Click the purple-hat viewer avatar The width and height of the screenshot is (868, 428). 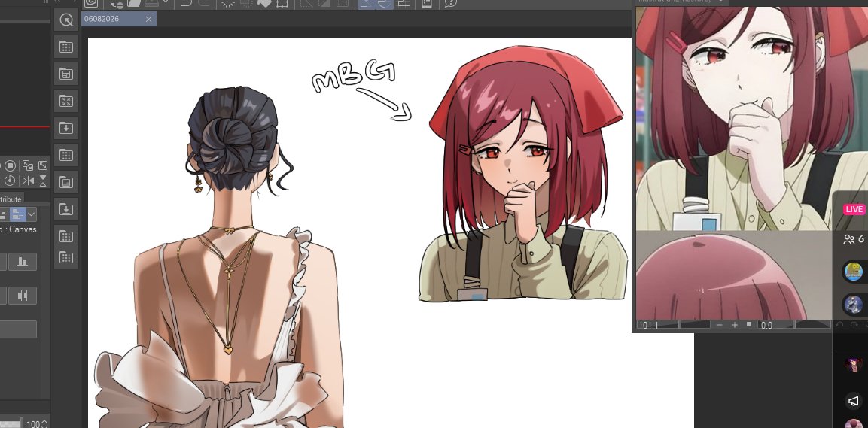[853, 364]
